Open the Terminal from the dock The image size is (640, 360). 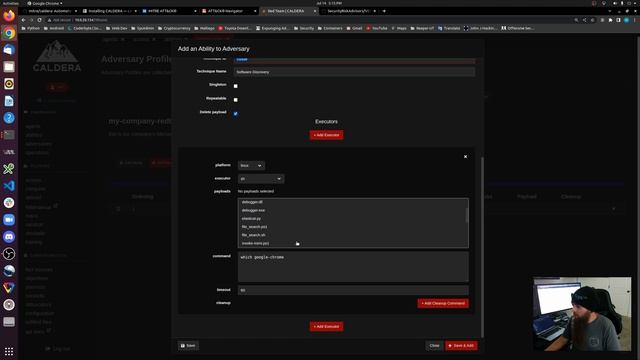(x=9, y=135)
